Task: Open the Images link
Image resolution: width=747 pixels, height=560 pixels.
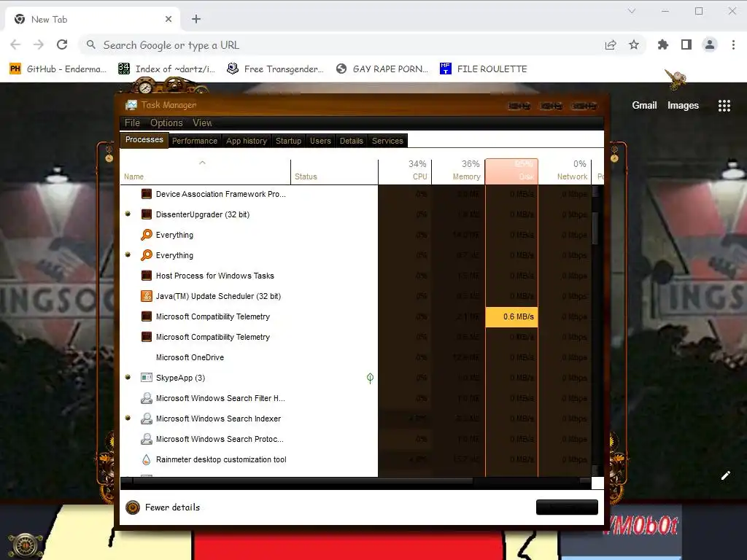Action: pyautogui.click(x=683, y=106)
